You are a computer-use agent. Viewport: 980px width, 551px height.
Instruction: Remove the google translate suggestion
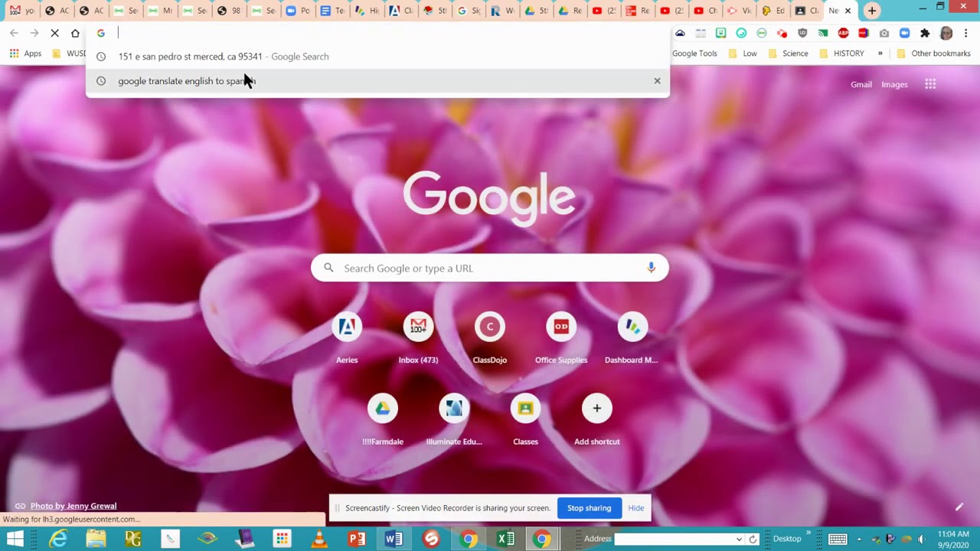pyautogui.click(x=657, y=80)
